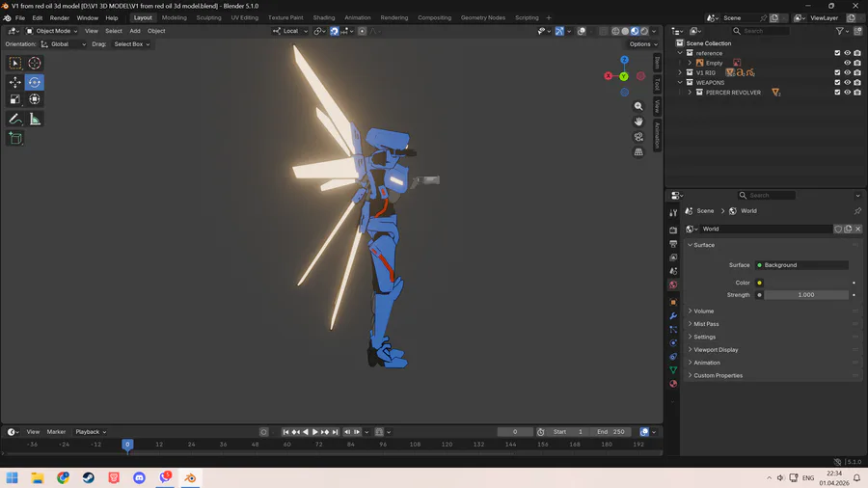This screenshot has width=868, height=488.
Task: Toggle PIERCER REVOLVER eye visibility
Action: tap(847, 93)
